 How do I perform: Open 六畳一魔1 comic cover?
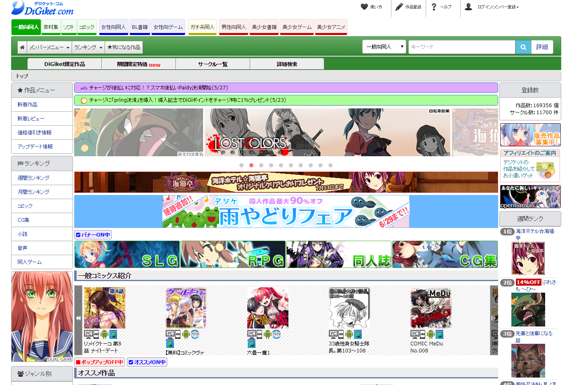click(267, 308)
